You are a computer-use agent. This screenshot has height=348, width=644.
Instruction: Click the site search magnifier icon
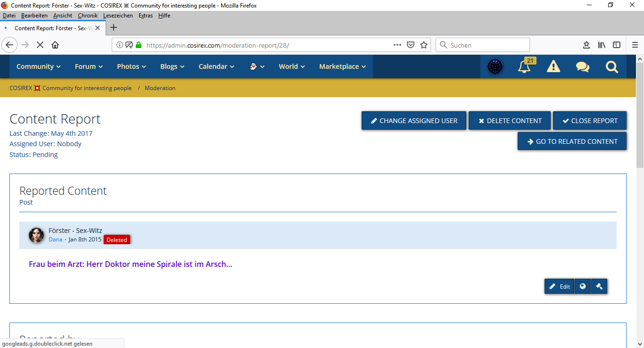611,66
